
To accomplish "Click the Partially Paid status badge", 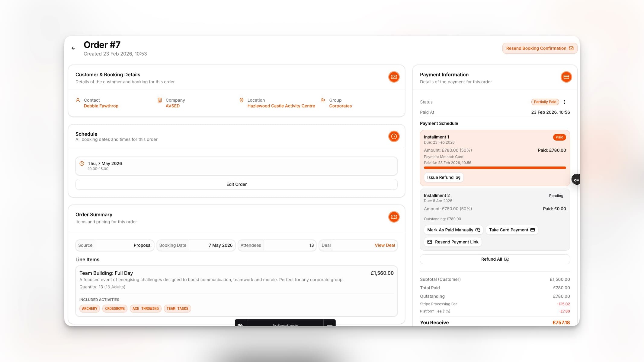I will [545, 102].
